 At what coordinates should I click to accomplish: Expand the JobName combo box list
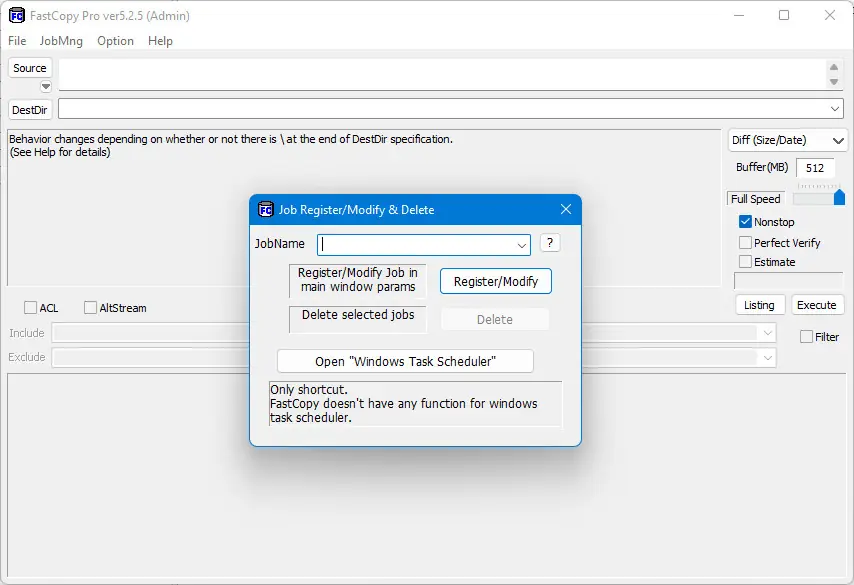point(521,245)
